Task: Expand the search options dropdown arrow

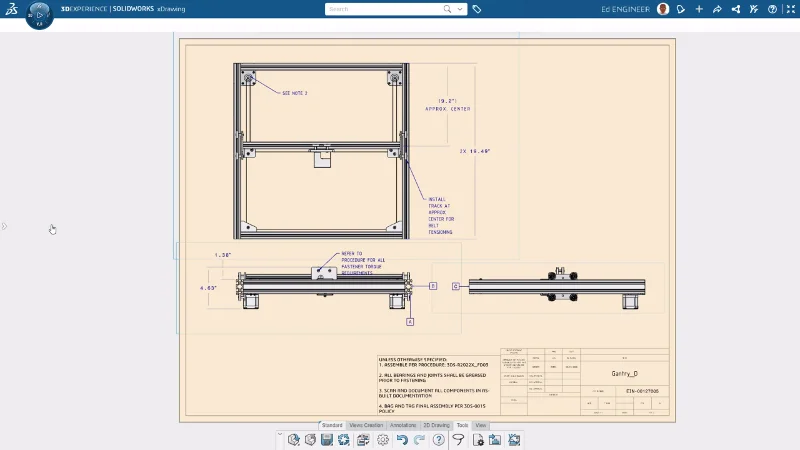Action: [x=460, y=9]
